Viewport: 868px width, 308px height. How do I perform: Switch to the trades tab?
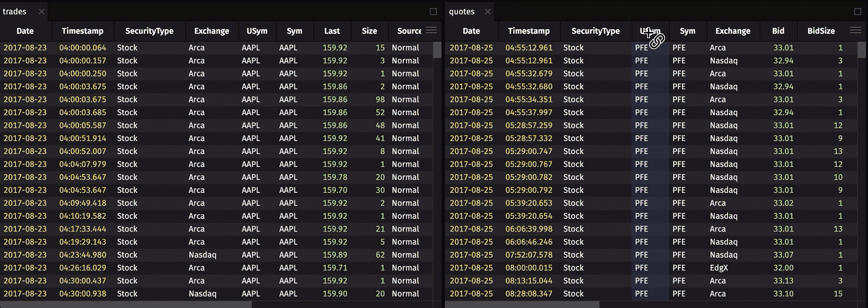point(15,12)
